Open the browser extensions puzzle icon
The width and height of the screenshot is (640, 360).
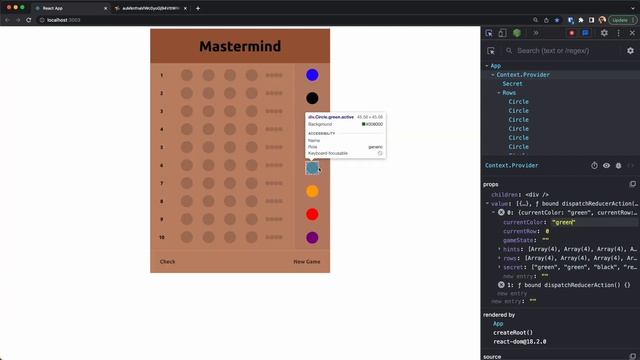point(581,20)
